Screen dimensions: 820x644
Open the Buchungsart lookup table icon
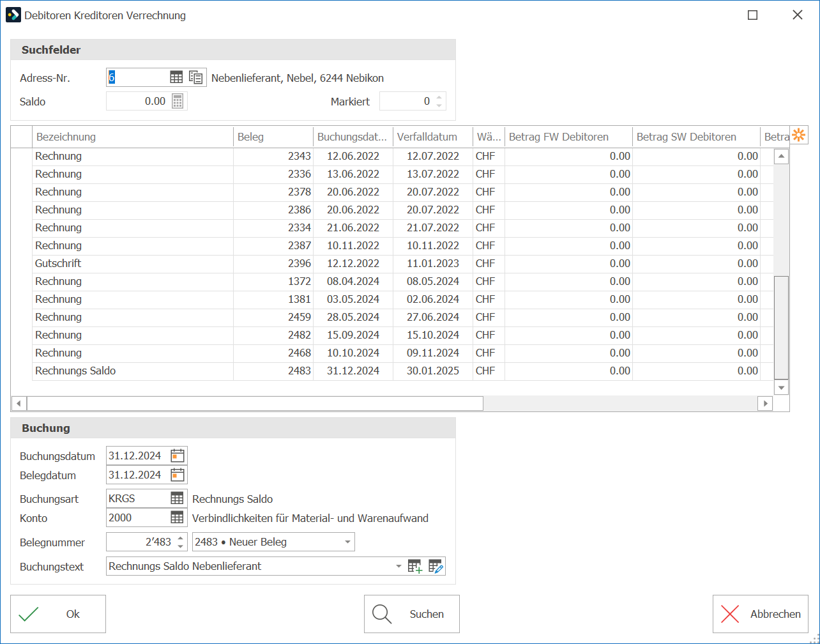[x=177, y=499]
